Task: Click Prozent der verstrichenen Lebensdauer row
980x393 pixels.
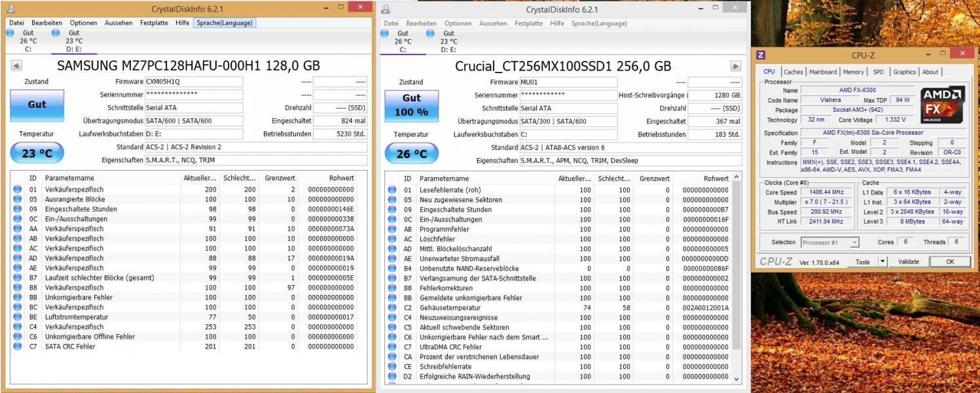Action: point(558,357)
